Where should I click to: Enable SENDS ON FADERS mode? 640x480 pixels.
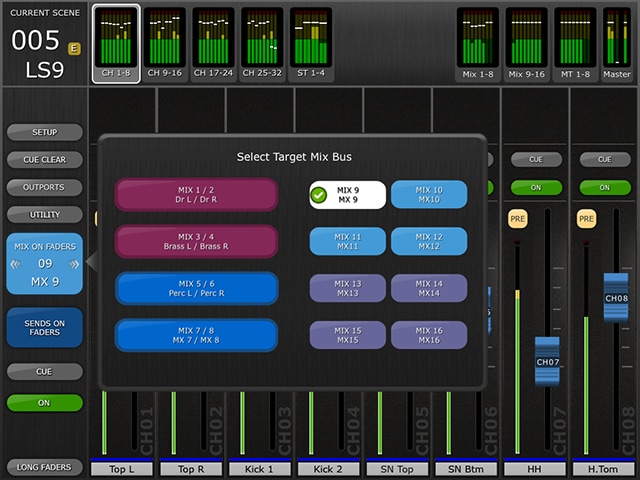pos(44,327)
